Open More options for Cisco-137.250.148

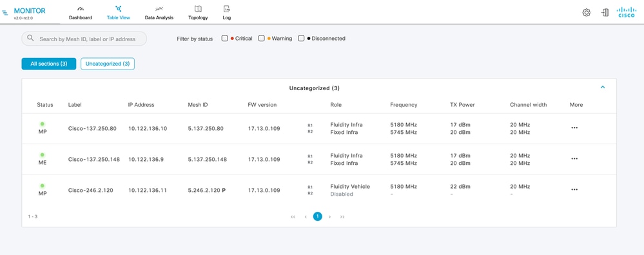[574, 159]
